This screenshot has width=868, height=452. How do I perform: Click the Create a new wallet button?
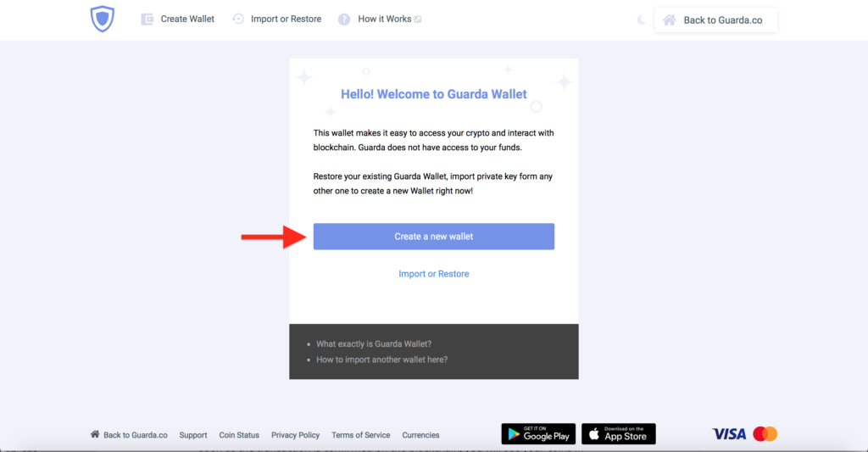433,237
